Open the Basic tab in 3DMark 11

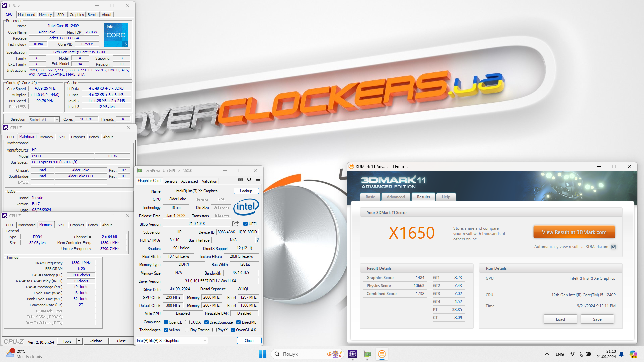(370, 197)
